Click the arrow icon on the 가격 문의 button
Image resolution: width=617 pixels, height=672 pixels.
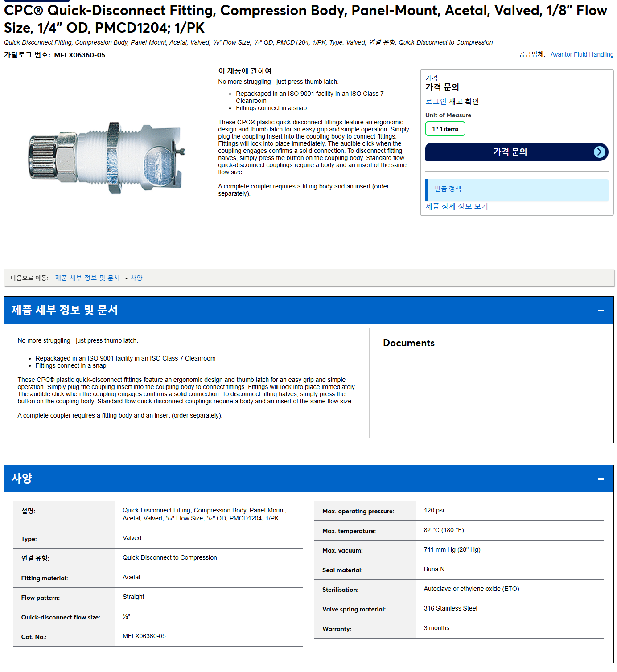(x=600, y=152)
